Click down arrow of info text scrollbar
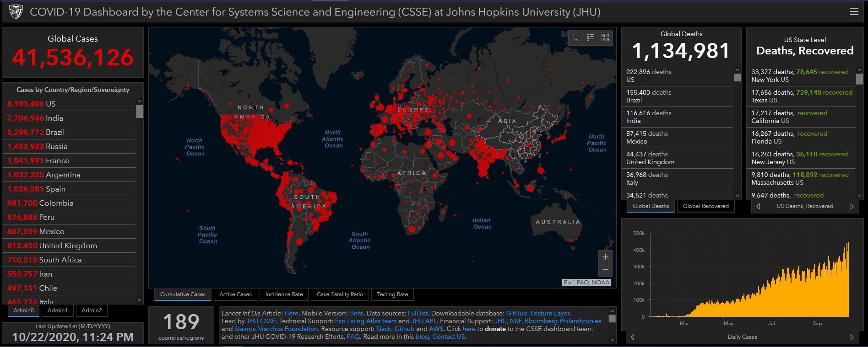The width and height of the screenshot is (868, 347). [x=612, y=340]
